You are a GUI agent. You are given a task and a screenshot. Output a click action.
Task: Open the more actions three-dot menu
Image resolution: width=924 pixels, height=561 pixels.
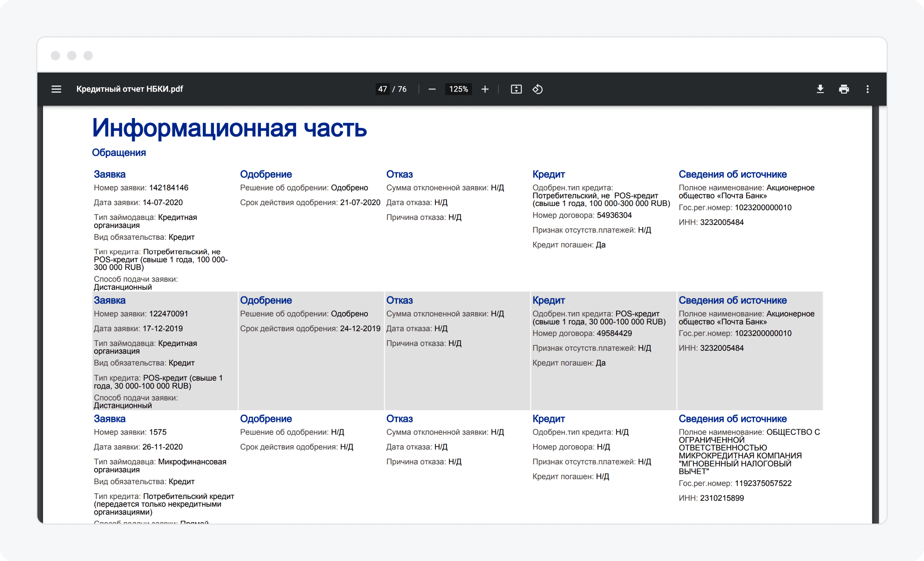[867, 89]
